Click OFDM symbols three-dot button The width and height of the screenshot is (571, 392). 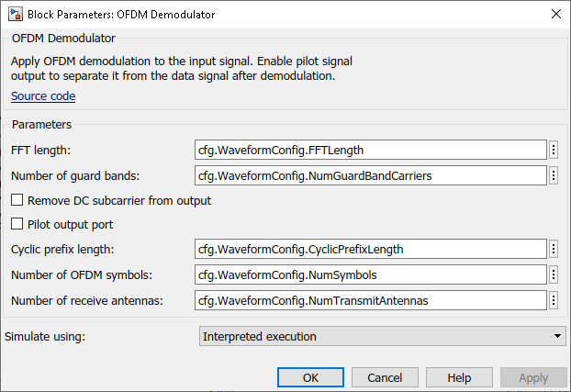coord(554,274)
